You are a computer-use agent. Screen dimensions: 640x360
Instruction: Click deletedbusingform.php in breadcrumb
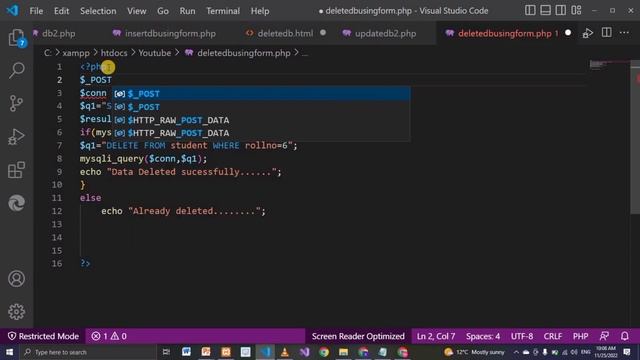click(244, 53)
